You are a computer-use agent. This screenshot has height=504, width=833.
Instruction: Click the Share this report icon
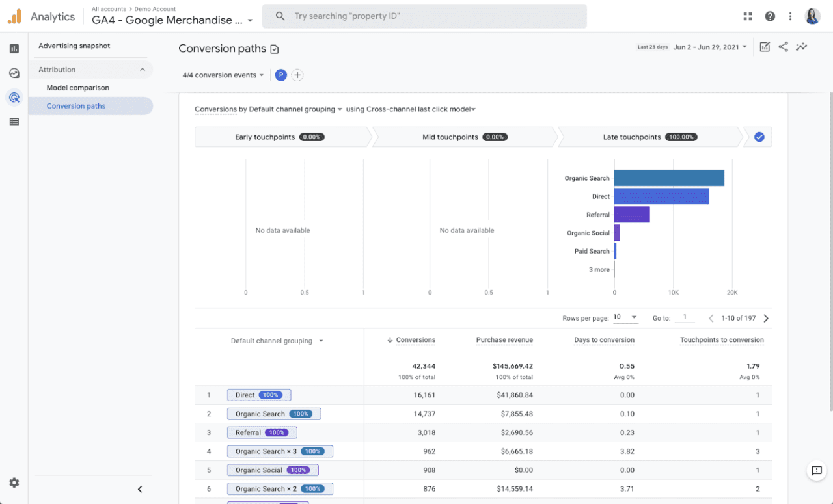click(783, 46)
